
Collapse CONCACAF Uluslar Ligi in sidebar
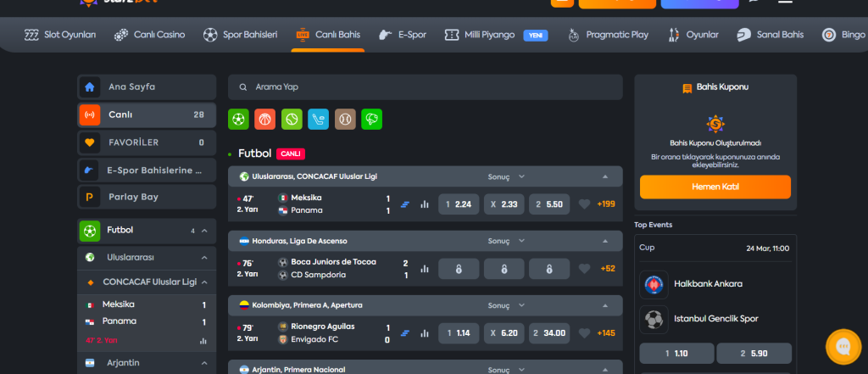click(204, 282)
